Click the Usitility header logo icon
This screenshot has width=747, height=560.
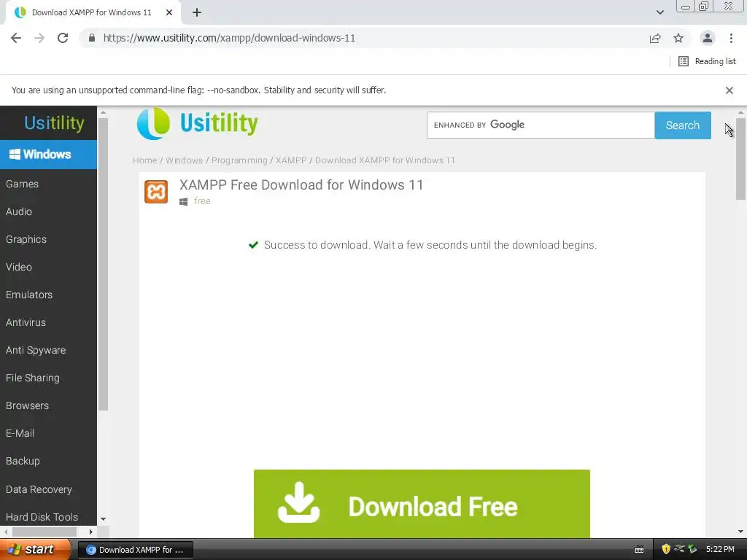153,124
